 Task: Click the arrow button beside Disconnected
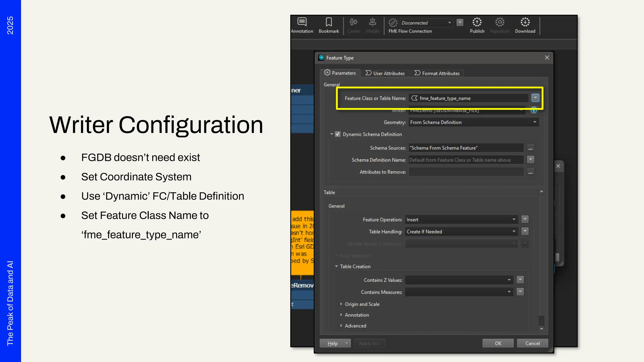[460, 22]
